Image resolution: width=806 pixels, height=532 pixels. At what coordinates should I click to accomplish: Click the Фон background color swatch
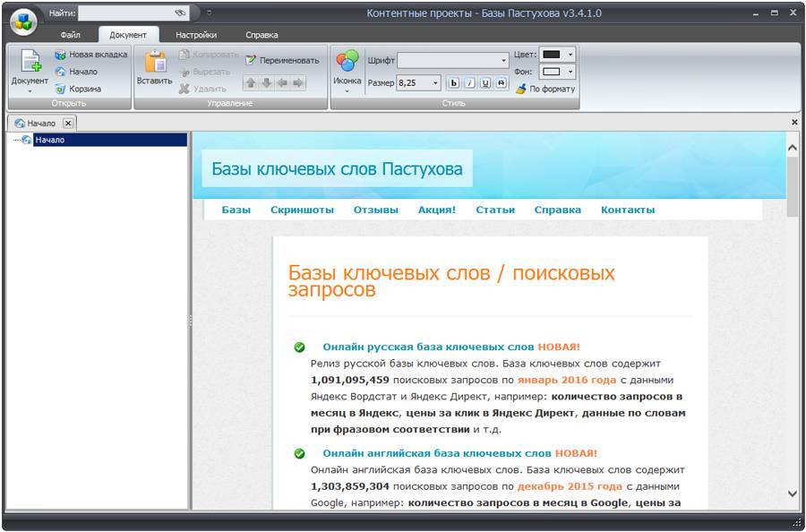(x=552, y=72)
